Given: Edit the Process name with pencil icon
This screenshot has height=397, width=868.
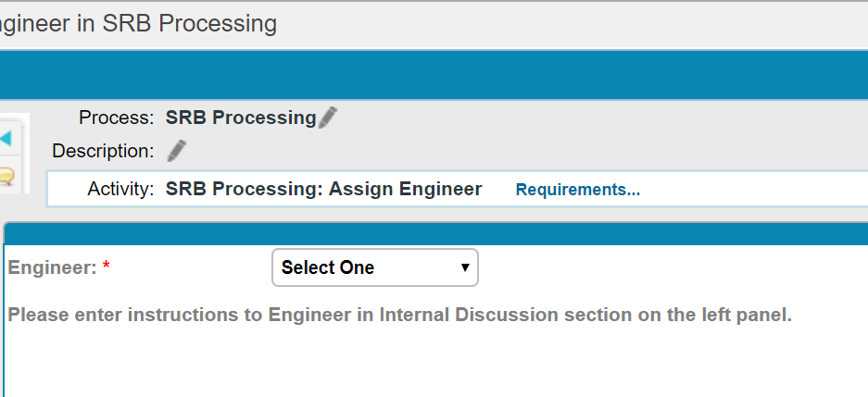Looking at the screenshot, I should (328, 118).
